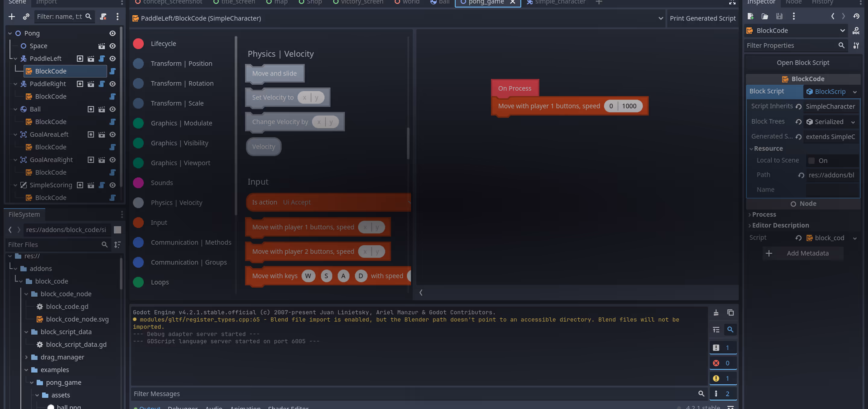This screenshot has height=409, width=868.
Task: Enable the Local to Scene checkbox
Action: (x=811, y=161)
